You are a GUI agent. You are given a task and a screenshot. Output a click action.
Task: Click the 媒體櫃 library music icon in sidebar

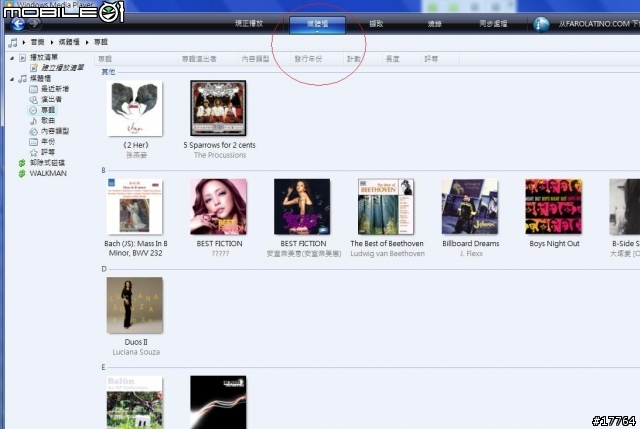(x=23, y=78)
